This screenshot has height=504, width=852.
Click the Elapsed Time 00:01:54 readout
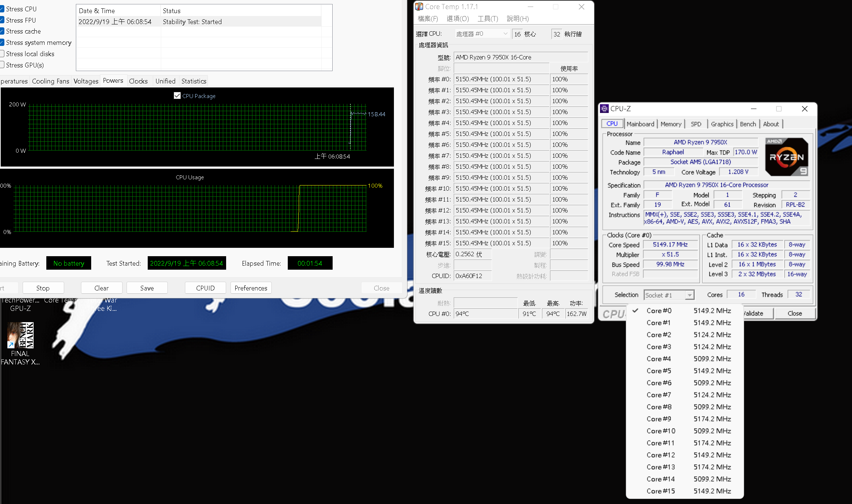point(310,263)
